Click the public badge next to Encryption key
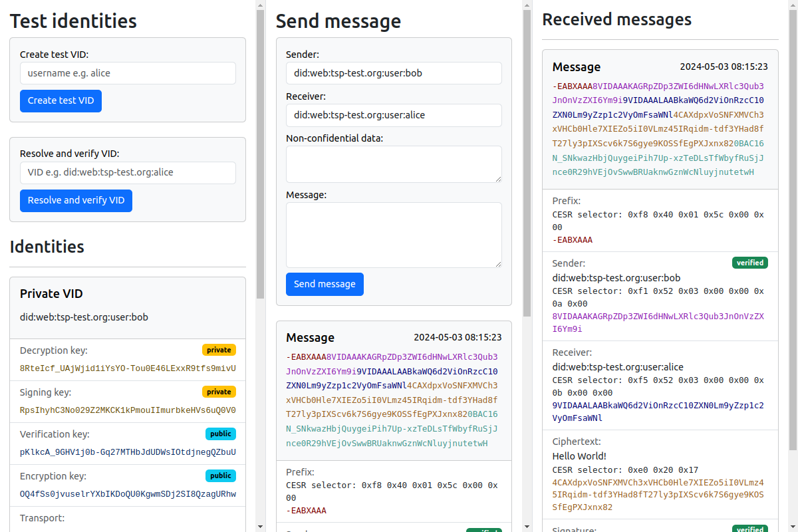 pos(219,475)
